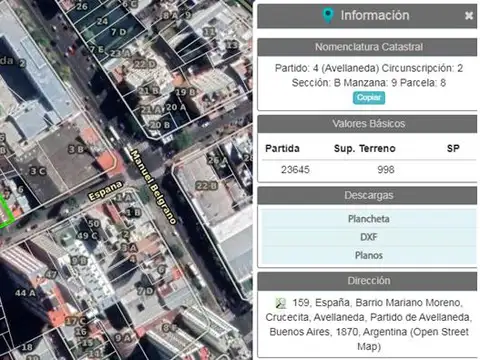Select parcel 47 on the map
Image resolution: width=480 pixels, height=360 pixels.
tap(51, 275)
